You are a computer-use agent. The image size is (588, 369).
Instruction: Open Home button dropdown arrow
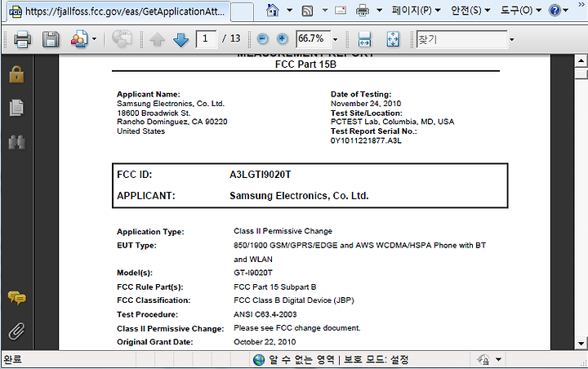click(x=289, y=10)
